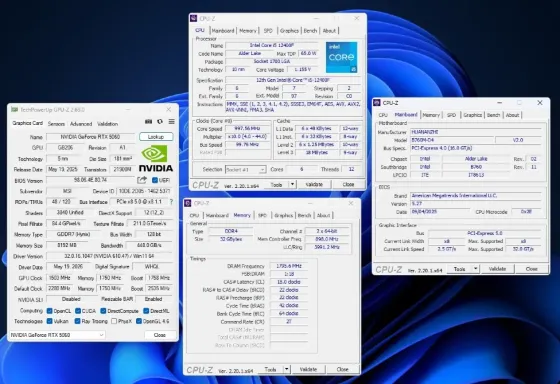Click the WHQL digital signature value
Screen dimensions: 560x384
(152, 266)
